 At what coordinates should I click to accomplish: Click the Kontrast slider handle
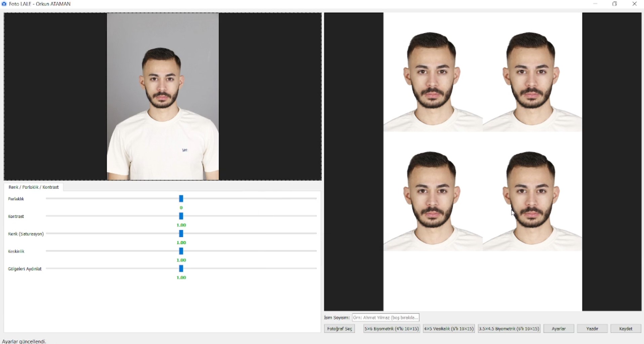click(x=181, y=216)
